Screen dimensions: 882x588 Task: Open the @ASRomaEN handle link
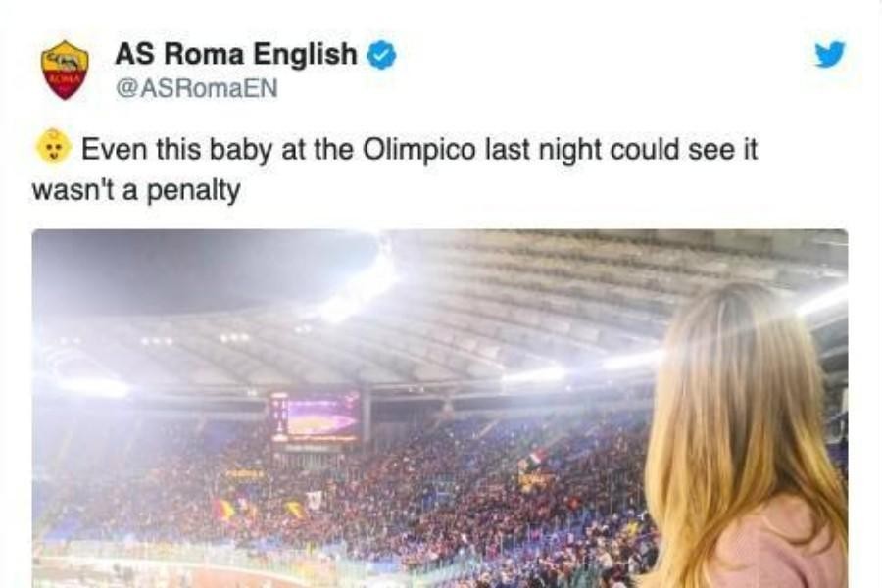(197, 89)
